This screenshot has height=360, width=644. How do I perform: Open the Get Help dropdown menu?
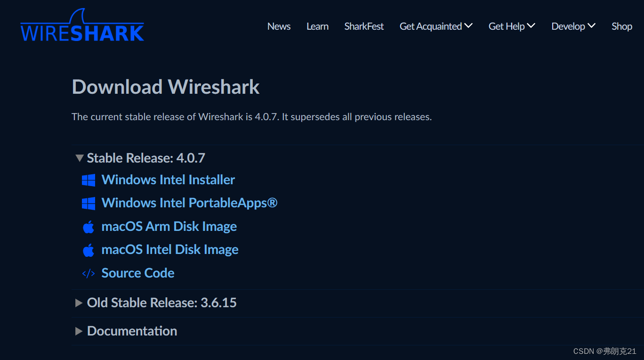point(512,26)
